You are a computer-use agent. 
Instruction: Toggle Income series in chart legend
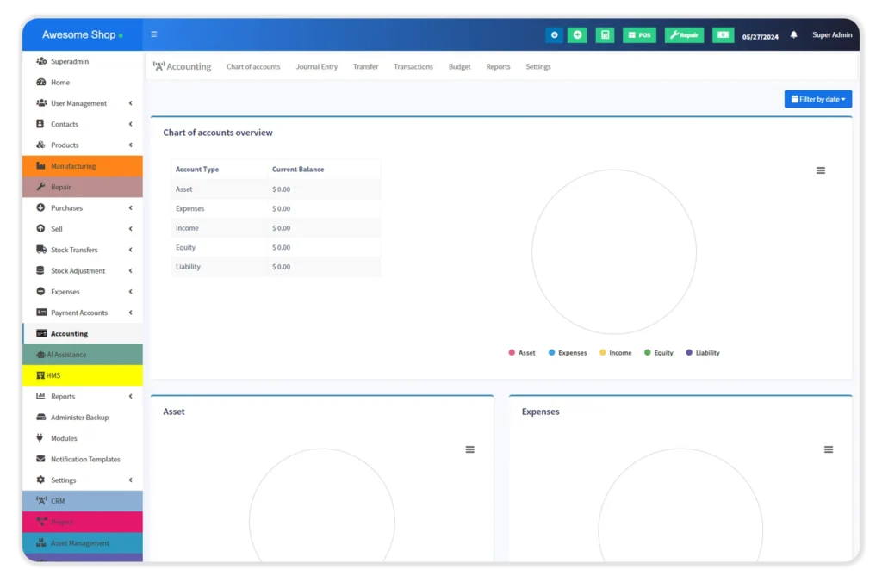tap(615, 353)
